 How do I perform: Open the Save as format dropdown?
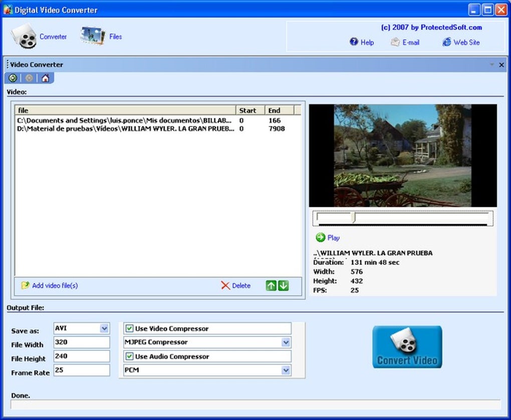104,328
